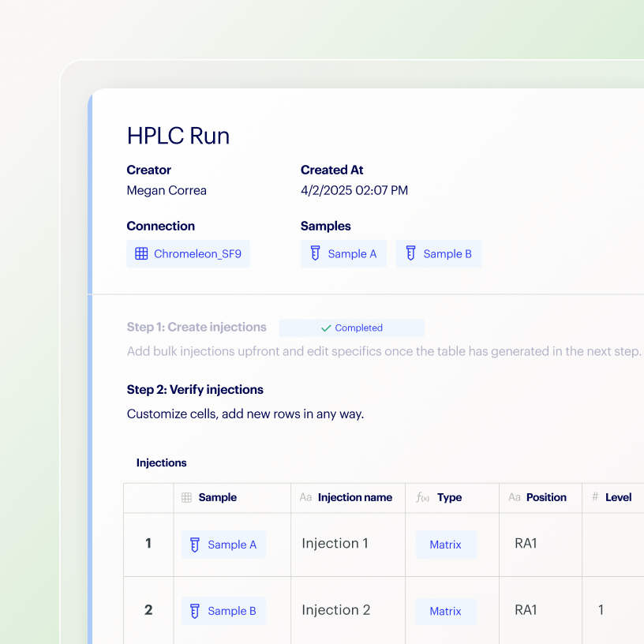Viewport: 644px width, 644px height.
Task: Click test tube icon in Samples' Sample A chip
Action: pyautogui.click(x=315, y=253)
